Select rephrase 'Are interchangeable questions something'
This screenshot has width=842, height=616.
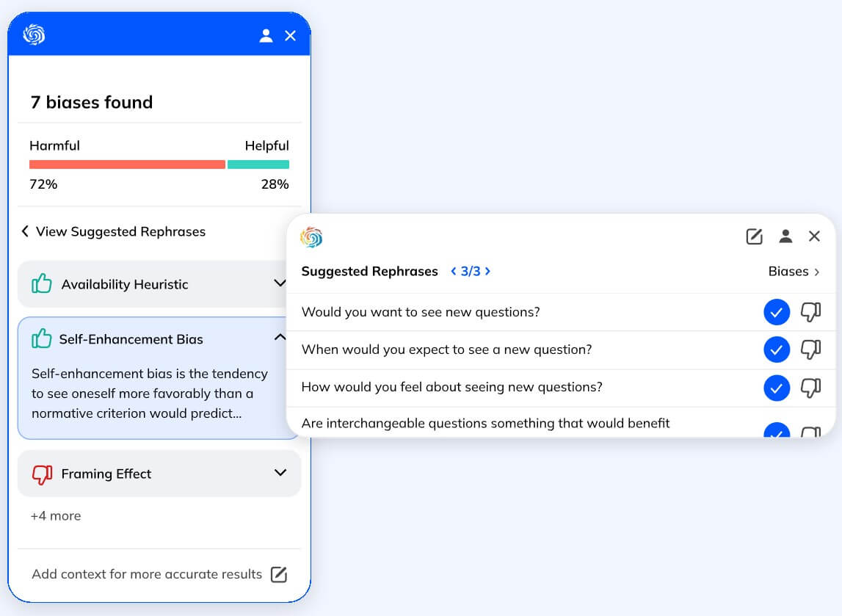pos(485,423)
